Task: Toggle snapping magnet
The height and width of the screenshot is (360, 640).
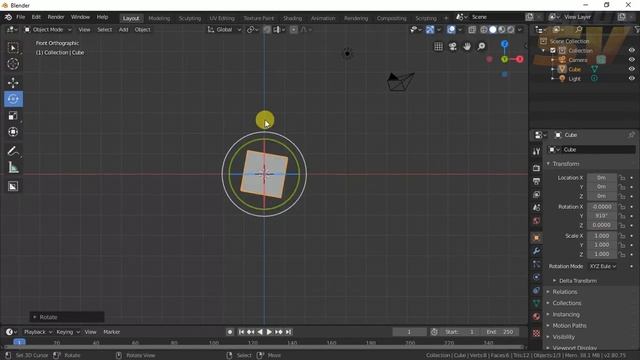Action: click(267, 30)
